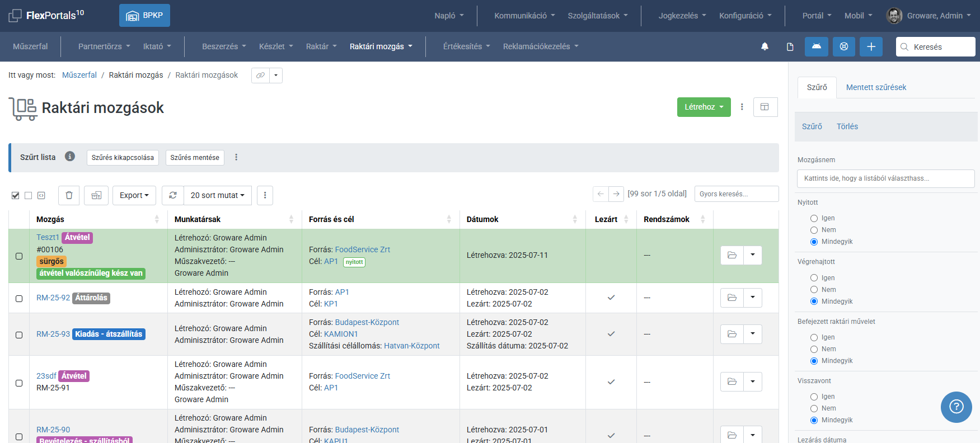This screenshot has width=980, height=443.
Task: Open the Mozgásnem list selector
Action: click(885, 178)
